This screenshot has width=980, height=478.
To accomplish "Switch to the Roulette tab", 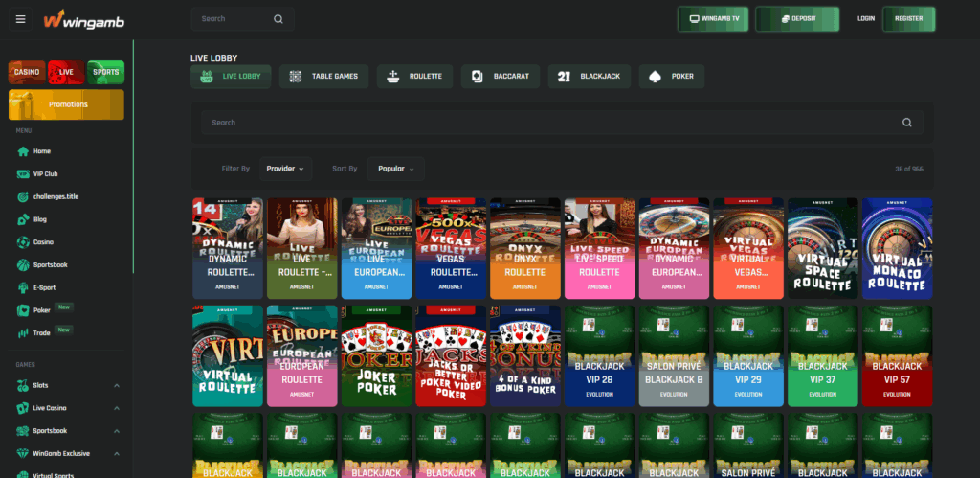I will point(415,77).
